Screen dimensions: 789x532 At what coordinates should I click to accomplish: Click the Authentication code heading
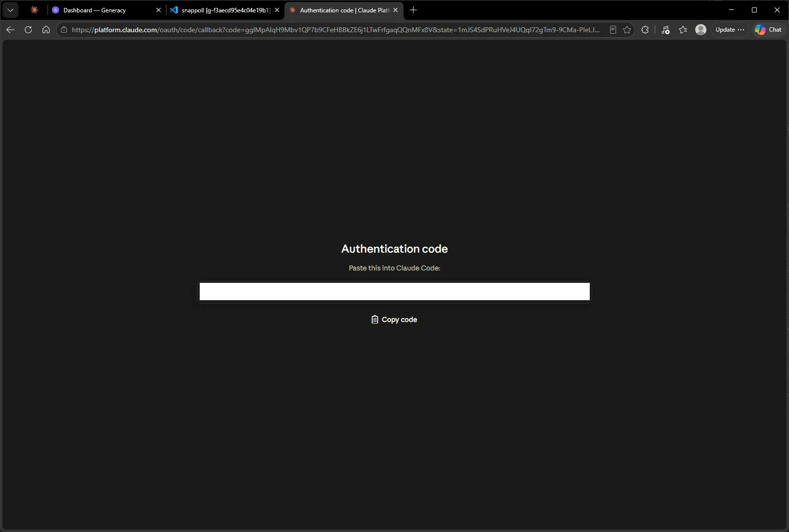tap(394, 249)
